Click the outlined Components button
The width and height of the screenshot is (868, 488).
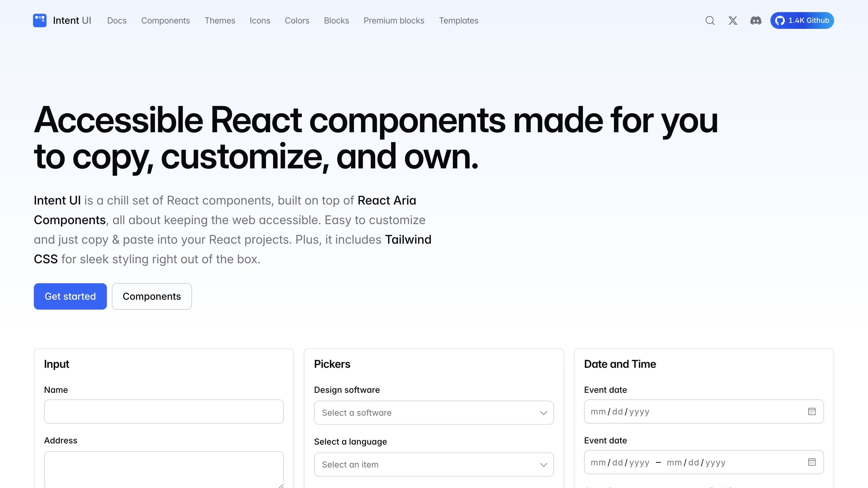click(x=152, y=296)
